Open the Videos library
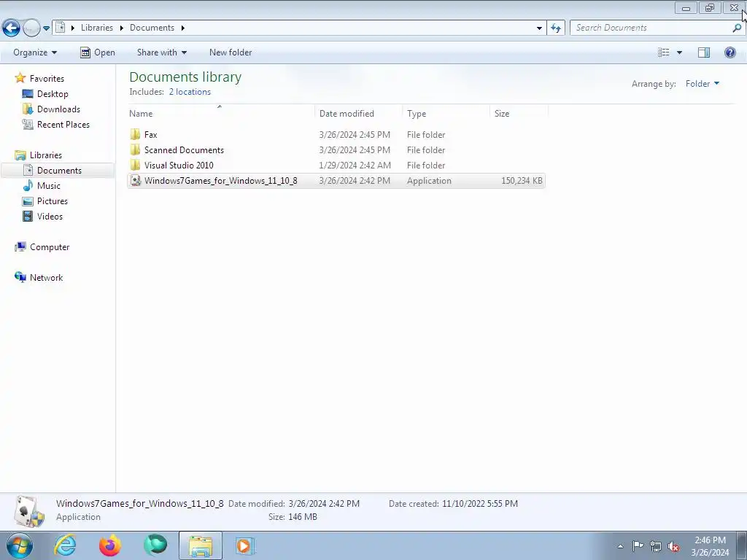The height and width of the screenshot is (560, 747). 42,216
